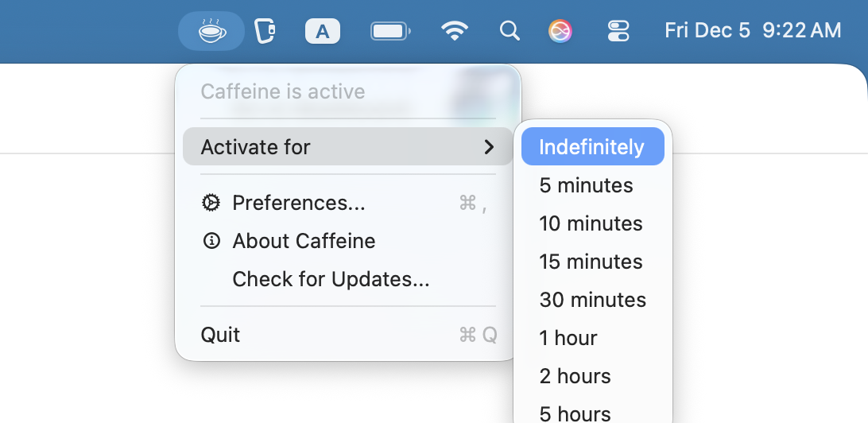This screenshot has height=423, width=868.
Task: Click the Caffeine coffee cup menu bar icon
Action: pos(211,31)
